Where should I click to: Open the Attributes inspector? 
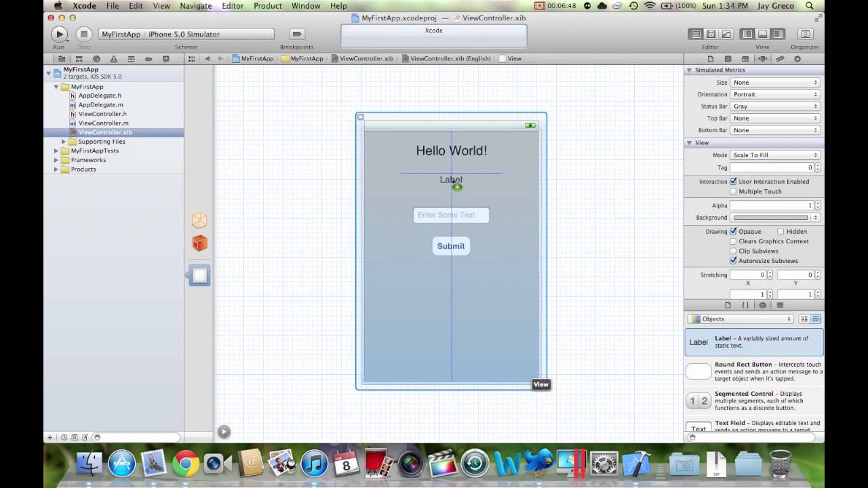[x=763, y=59]
